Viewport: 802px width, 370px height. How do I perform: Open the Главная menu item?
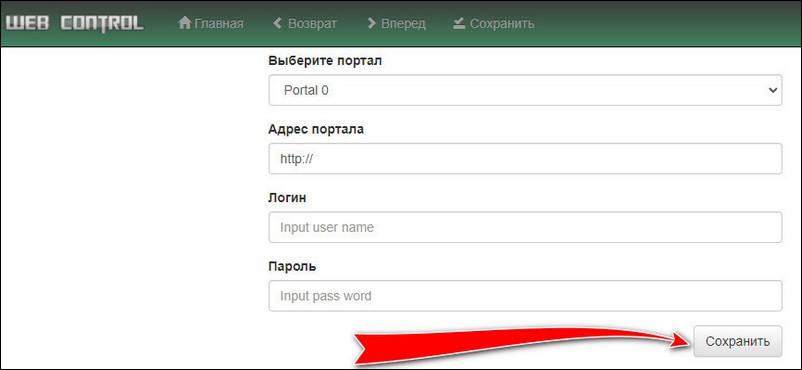click(211, 24)
